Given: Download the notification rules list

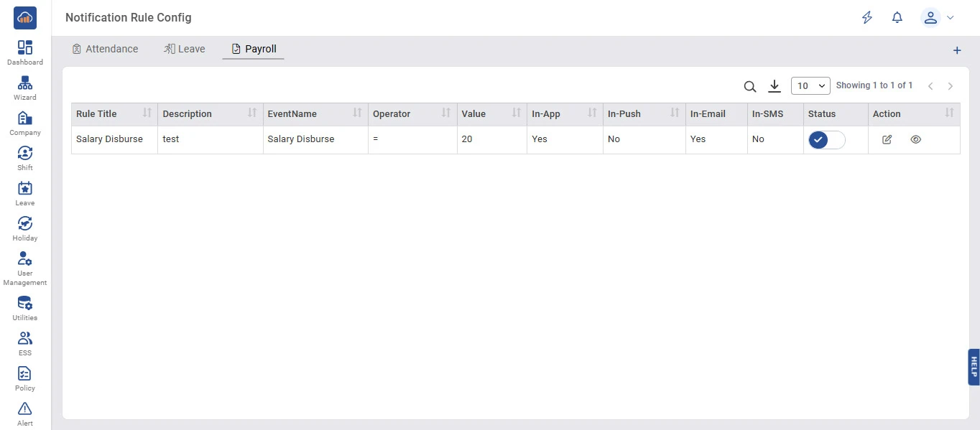Looking at the screenshot, I should point(774,86).
